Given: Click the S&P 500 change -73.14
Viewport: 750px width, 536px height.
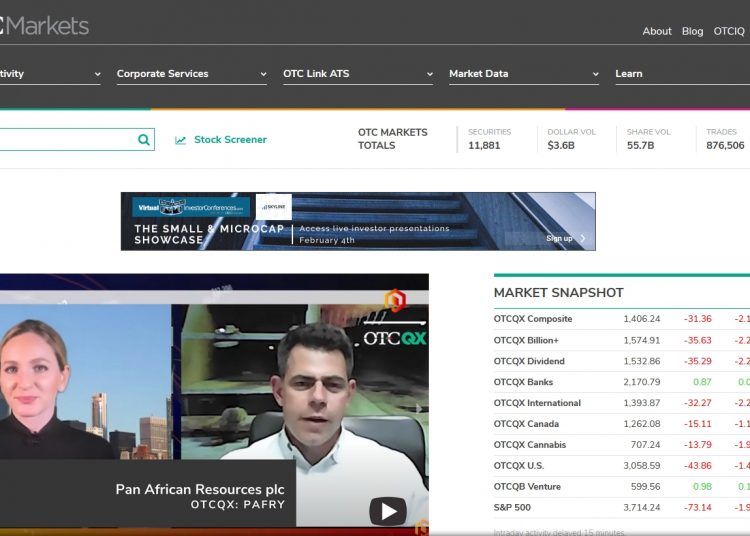Looking at the screenshot, I should [697, 507].
